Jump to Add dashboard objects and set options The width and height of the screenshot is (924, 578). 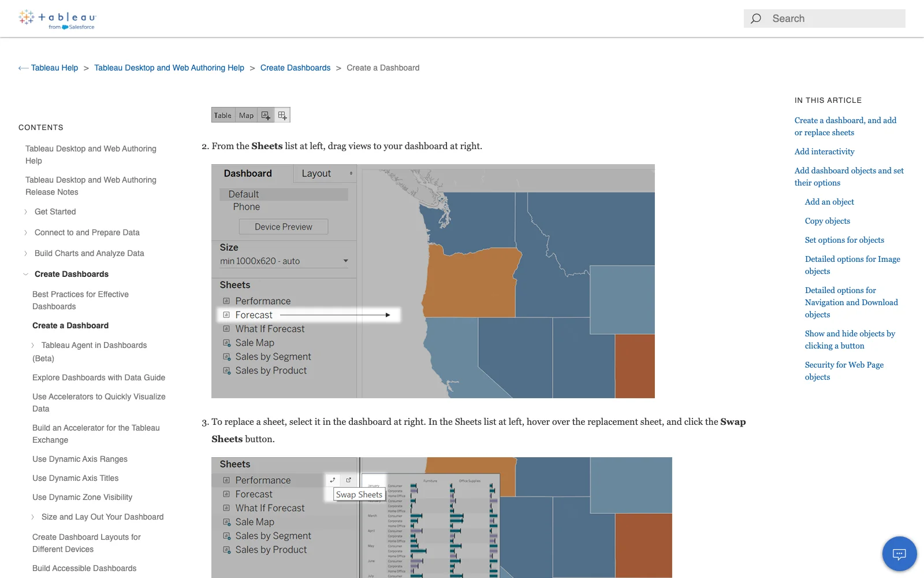(849, 176)
